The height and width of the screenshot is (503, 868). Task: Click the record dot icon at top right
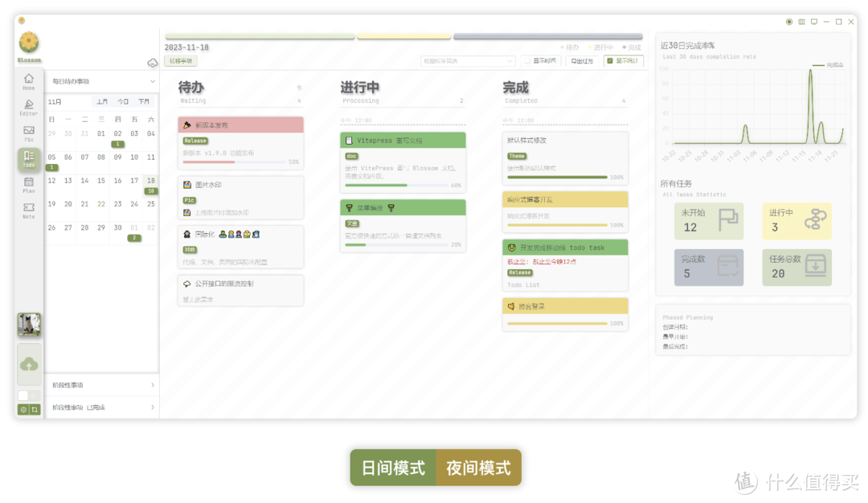(x=791, y=22)
